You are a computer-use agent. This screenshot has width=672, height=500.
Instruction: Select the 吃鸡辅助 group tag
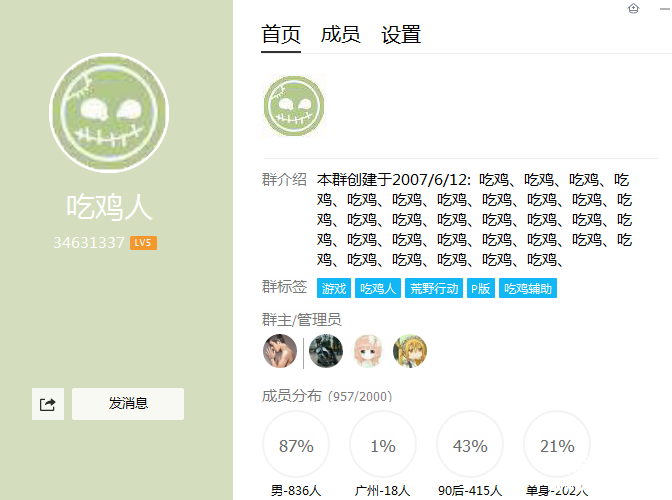click(528, 288)
